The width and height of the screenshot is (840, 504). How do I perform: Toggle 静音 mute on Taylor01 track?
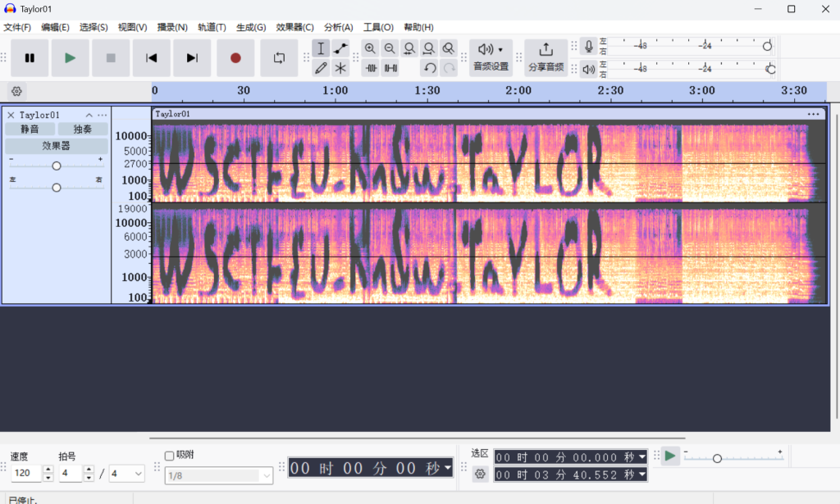pos(30,129)
